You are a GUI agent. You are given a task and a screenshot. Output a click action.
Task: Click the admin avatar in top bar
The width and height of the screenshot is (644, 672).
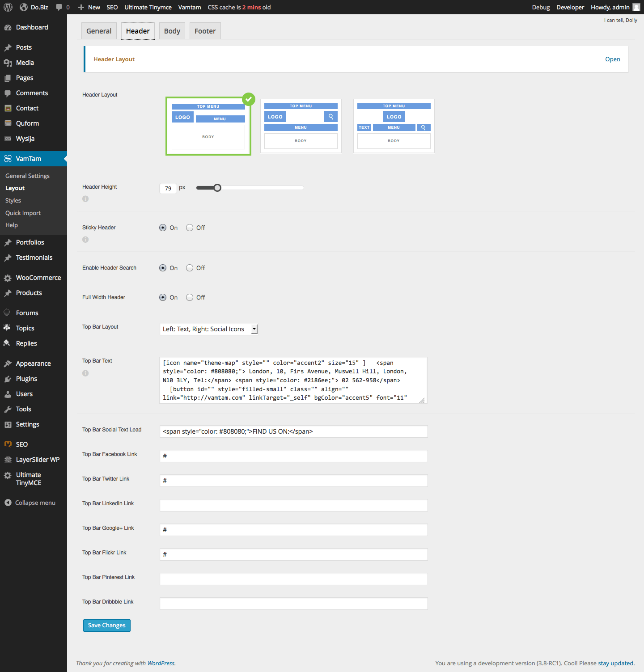click(636, 7)
